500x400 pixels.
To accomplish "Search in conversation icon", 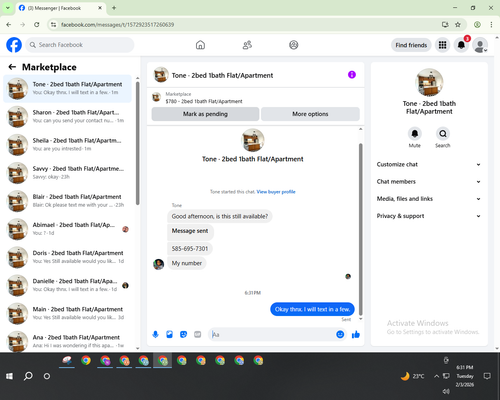I will 443,134.
